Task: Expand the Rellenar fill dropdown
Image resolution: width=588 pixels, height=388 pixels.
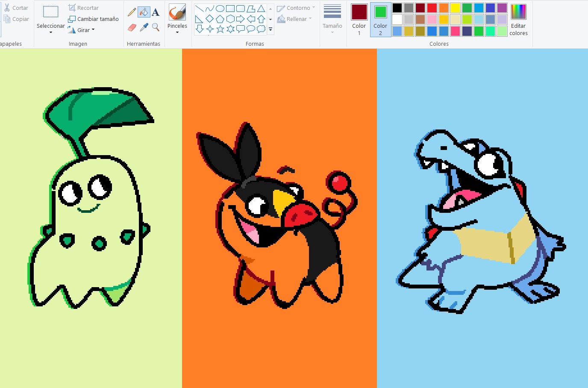Action: [294, 19]
